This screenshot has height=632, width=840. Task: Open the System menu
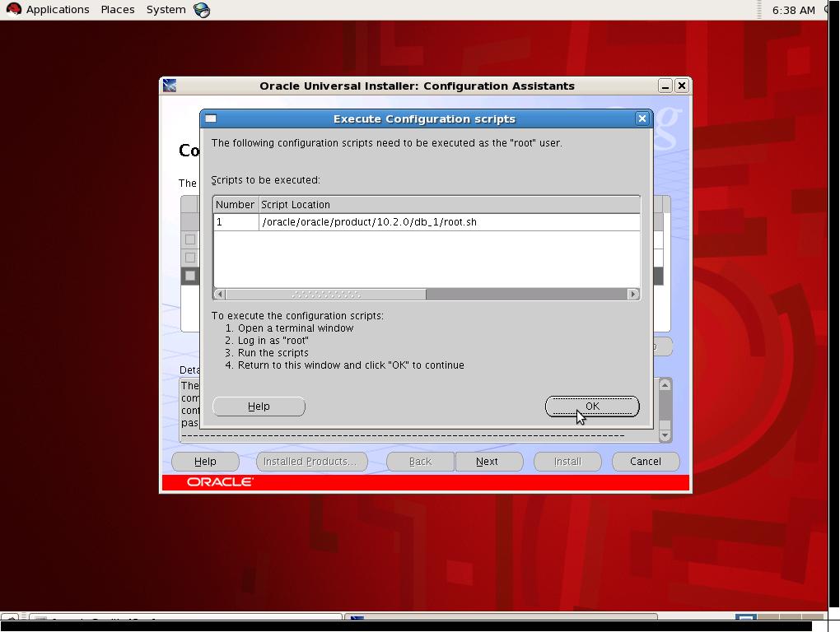(x=166, y=10)
